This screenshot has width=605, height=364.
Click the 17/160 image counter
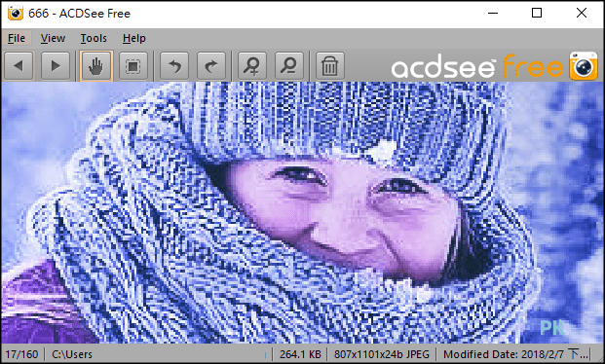pos(21,354)
